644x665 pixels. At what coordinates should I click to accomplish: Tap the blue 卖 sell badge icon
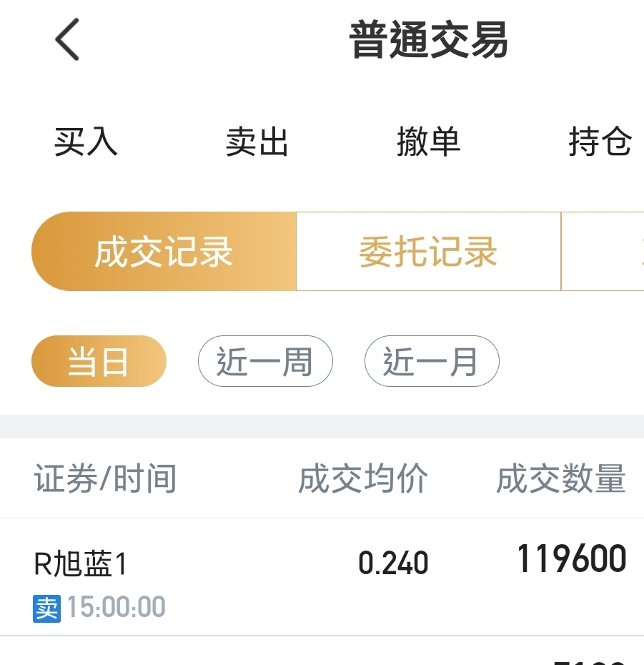(x=46, y=609)
